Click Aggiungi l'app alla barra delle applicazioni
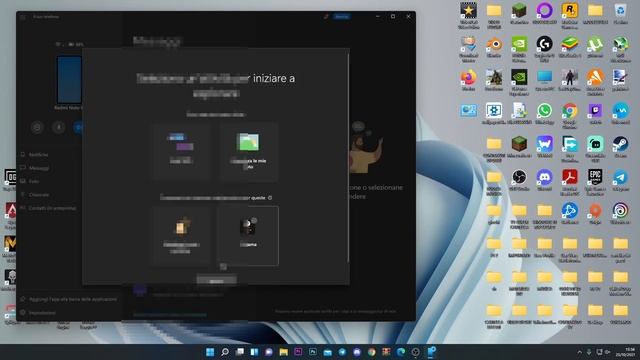 coord(73,299)
